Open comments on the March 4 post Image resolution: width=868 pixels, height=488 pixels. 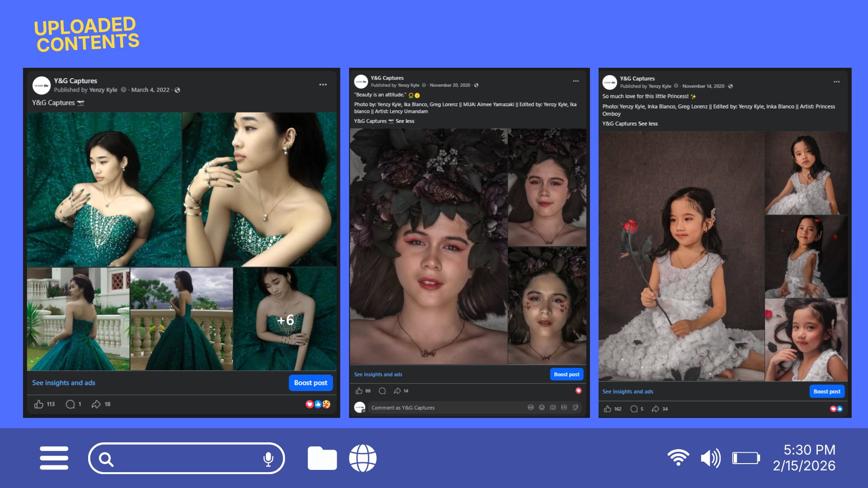tap(70, 404)
